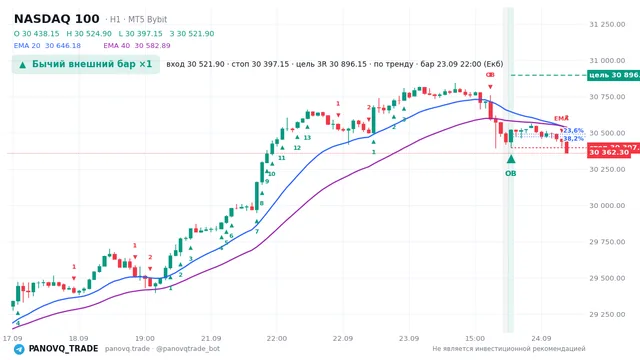Open the PANOVQ_TRADE channel name

point(63,349)
